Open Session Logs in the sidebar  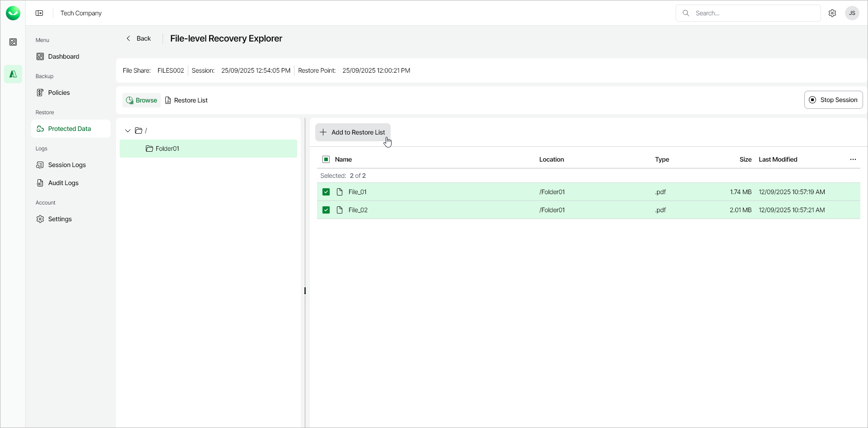[x=67, y=165]
